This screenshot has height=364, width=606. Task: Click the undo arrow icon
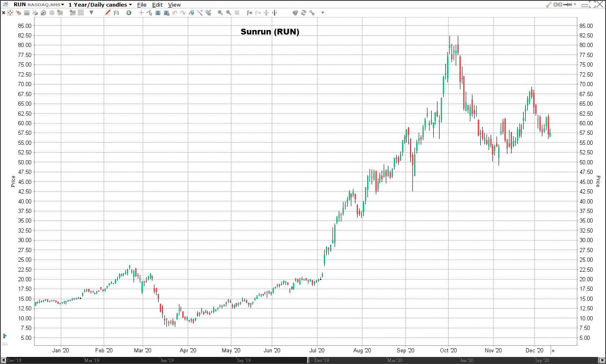pyautogui.click(x=174, y=13)
